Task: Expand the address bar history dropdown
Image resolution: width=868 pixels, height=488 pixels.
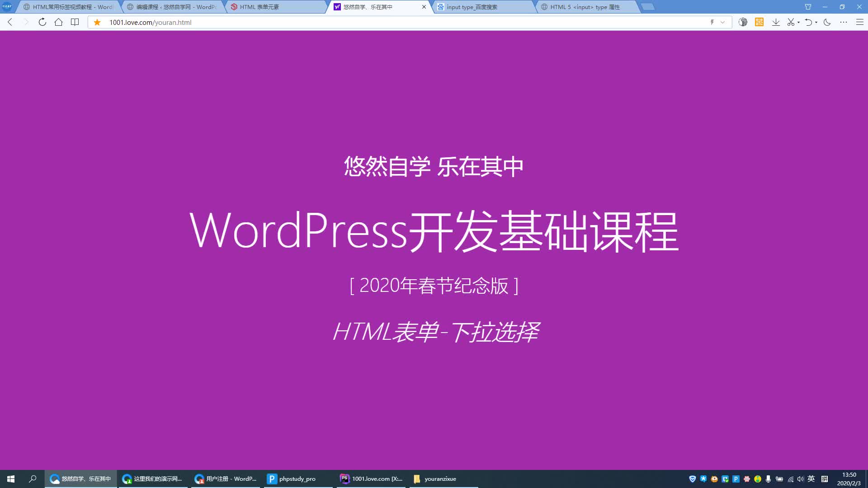Action: click(722, 22)
